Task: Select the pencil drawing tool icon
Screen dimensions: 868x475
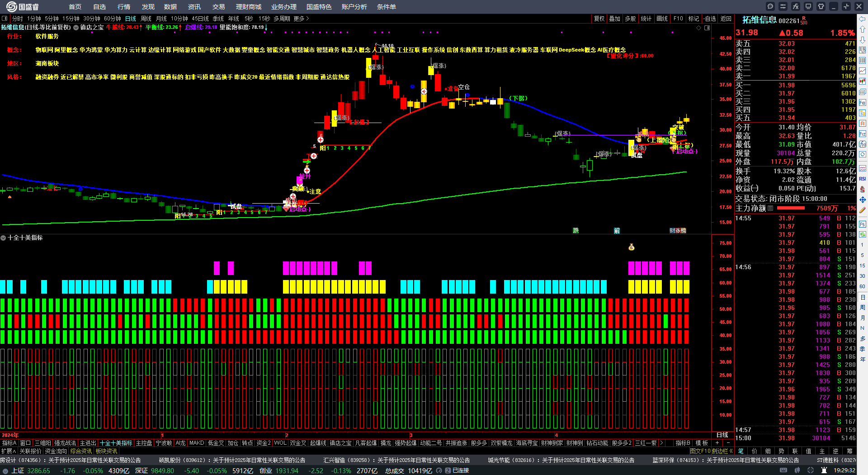Action: click(863, 210)
